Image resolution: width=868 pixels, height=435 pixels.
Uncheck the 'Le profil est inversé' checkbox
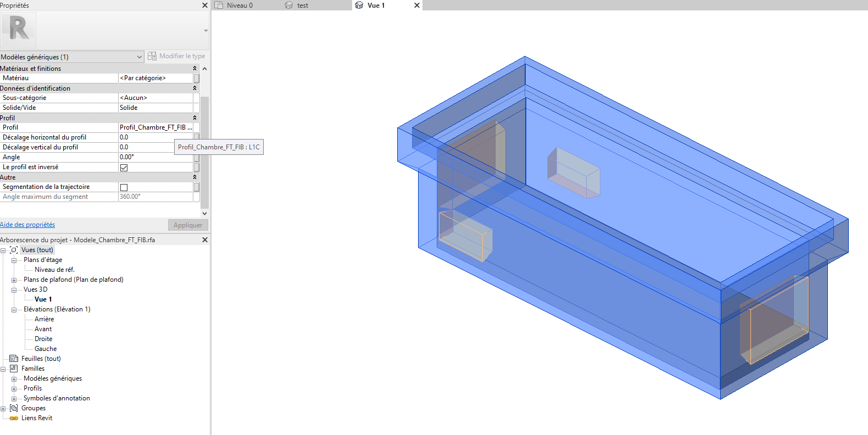pos(124,168)
